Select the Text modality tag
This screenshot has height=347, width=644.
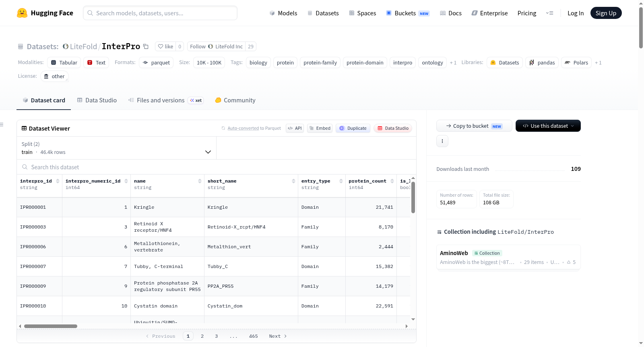coord(97,63)
